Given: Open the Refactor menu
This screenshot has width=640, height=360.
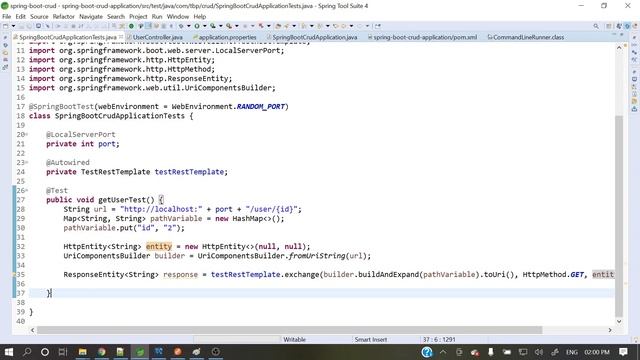Looking at the screenshot, I should coord(64,17).
